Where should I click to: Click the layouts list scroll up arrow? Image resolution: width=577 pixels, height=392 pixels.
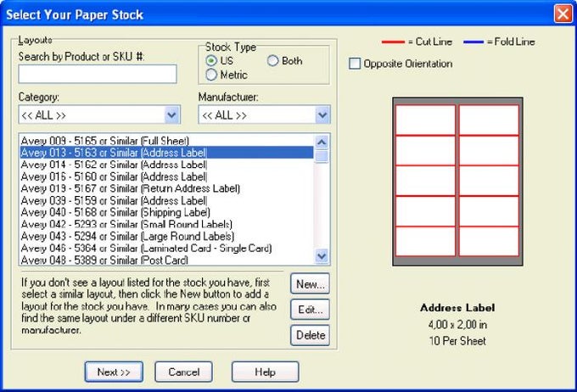point(322,142)
